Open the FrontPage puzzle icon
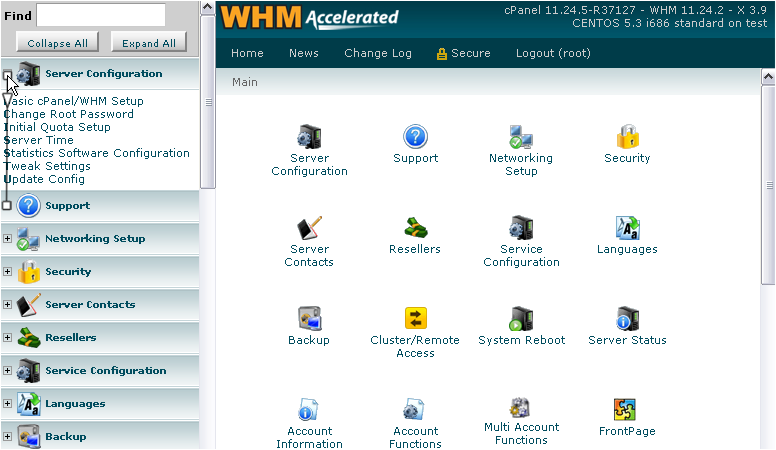The image size is (776, 450). pyautogui.click(x=625, y=410)
